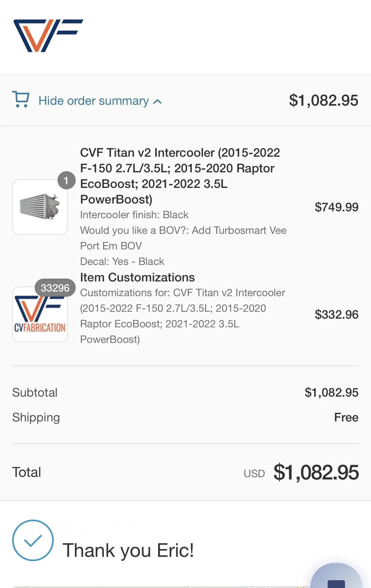Click the large USD total amount
The width and height of the screenshot is (371, 588).
pyautogui.click(x=316, y=473)
